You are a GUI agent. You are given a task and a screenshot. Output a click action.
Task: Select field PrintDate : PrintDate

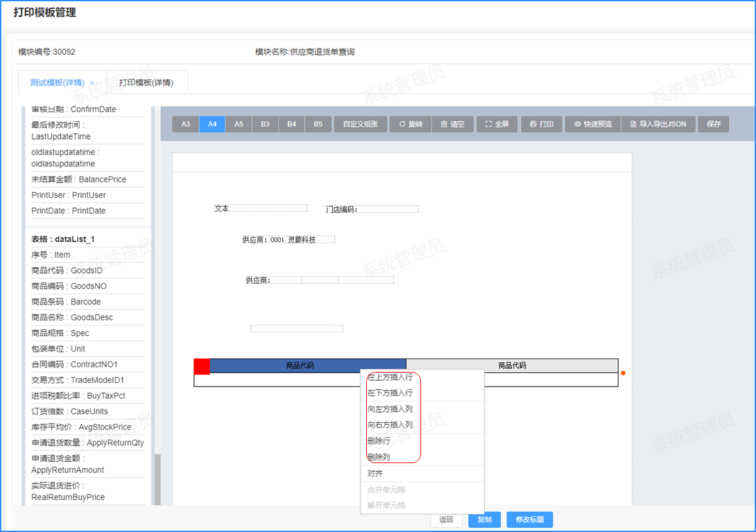tap(88, 211)
